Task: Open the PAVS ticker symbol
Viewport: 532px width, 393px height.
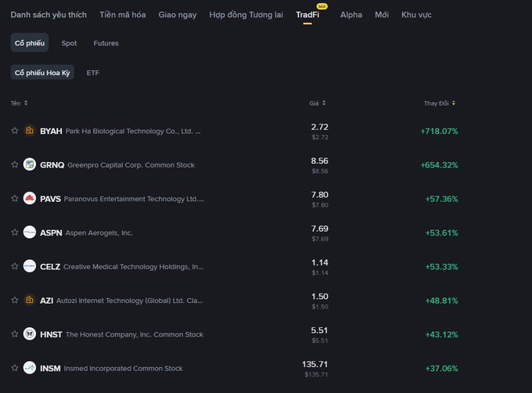Action: click(x=50, y=199)
